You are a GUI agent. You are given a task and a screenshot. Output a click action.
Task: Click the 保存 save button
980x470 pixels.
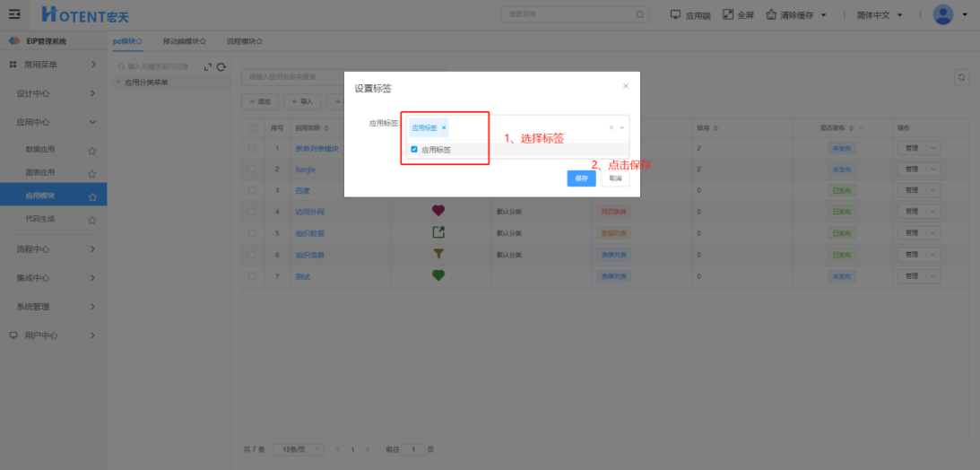(x=581, y=178)
